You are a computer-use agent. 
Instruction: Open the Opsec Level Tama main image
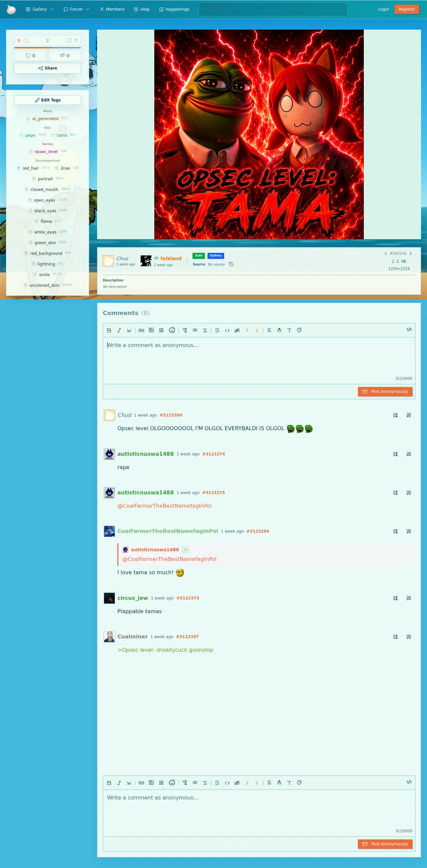(x=259, y=134)
